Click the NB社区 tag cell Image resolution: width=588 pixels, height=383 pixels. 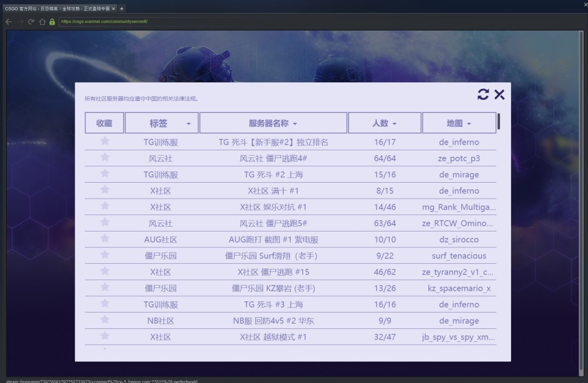pyautogui.click(x=161, y=321)
